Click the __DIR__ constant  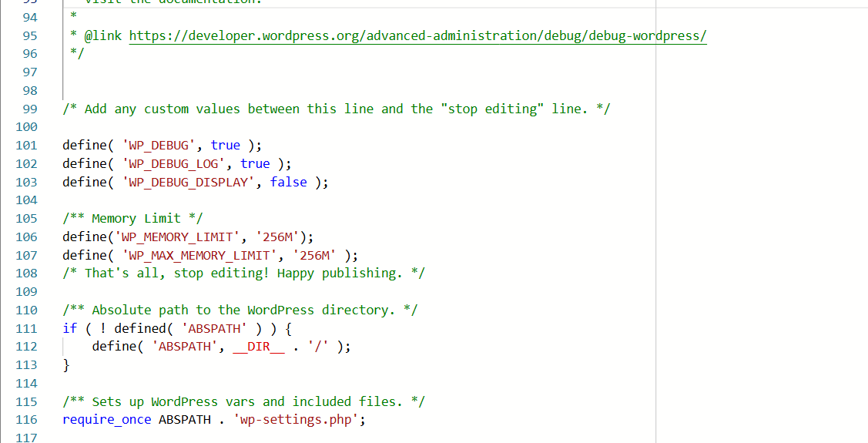[259, 347]
